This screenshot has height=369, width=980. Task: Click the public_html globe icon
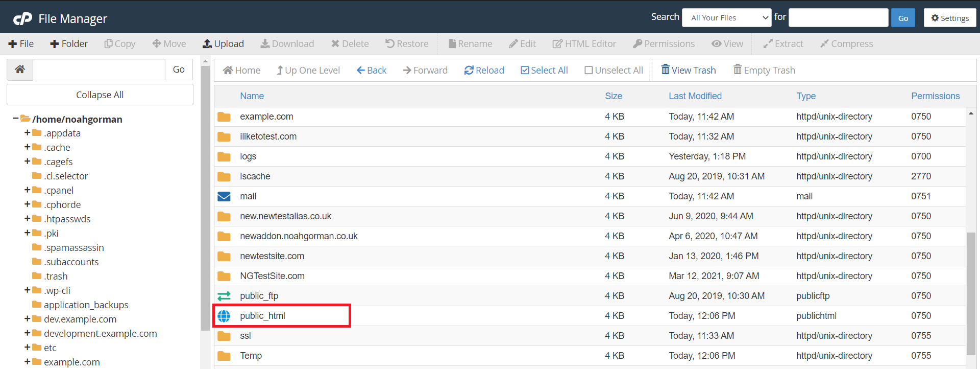point(224,316)
